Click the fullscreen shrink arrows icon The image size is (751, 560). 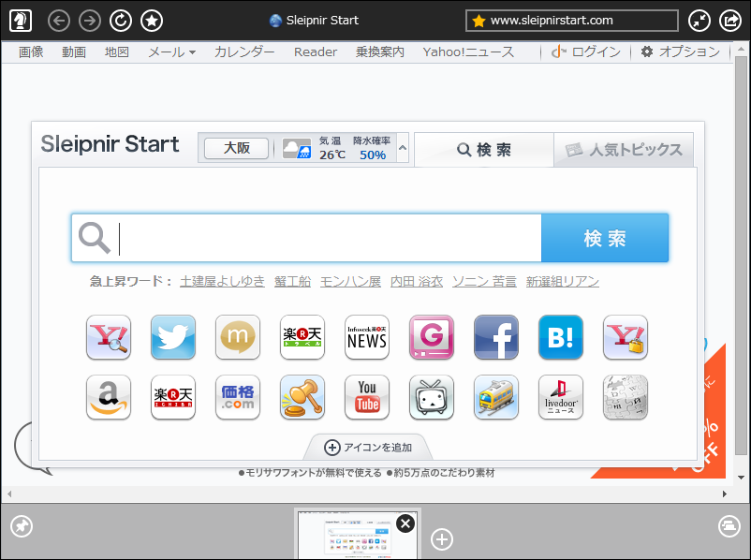[x=699, y=21]
